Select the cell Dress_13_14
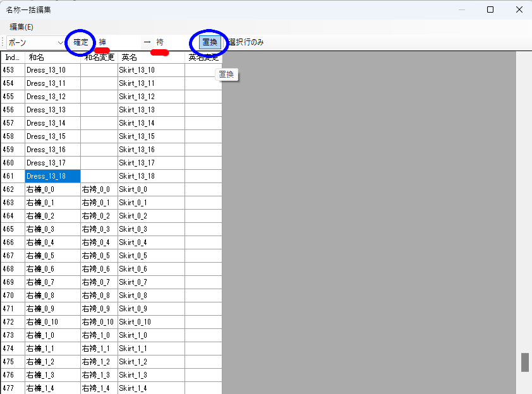532x394 pixels. pos(52,123)
